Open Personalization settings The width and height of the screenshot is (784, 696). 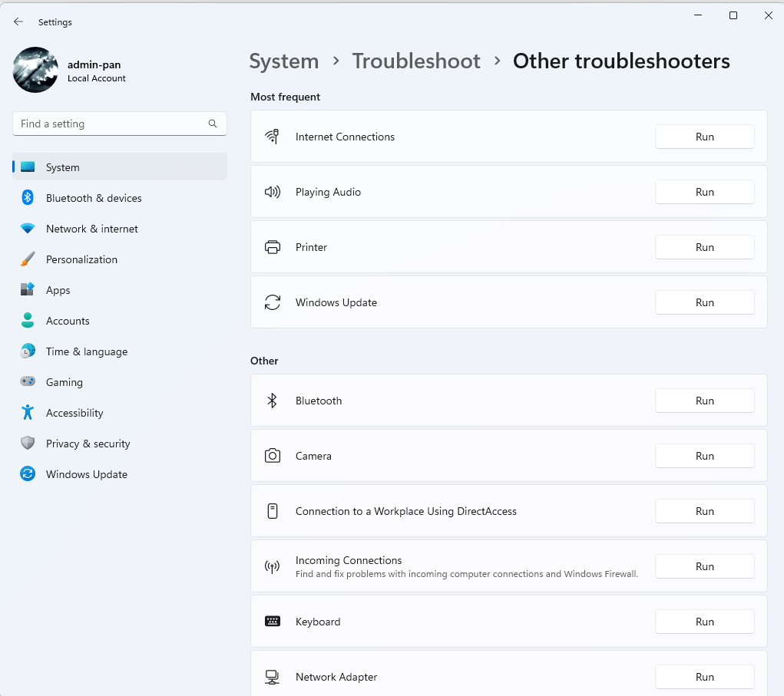tap(120, 259)
